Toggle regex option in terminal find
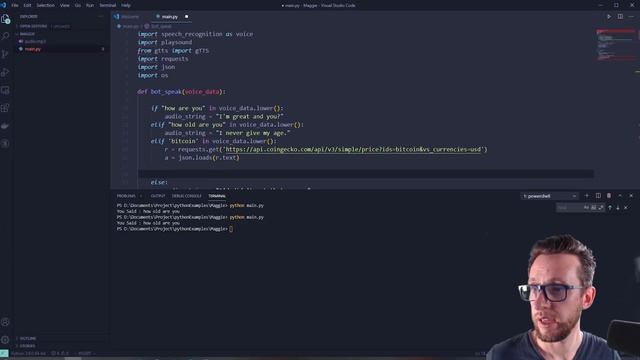The image size is (640, 360). (600, 208)
